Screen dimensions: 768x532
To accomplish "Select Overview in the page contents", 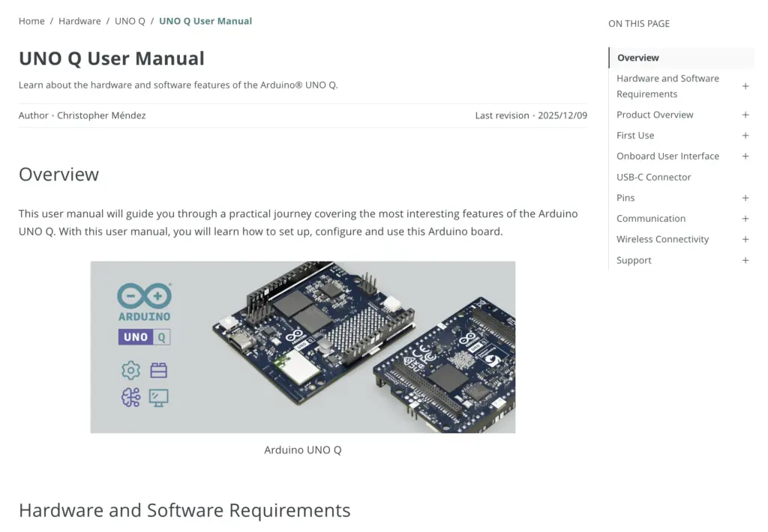I will tap(637, 58).
